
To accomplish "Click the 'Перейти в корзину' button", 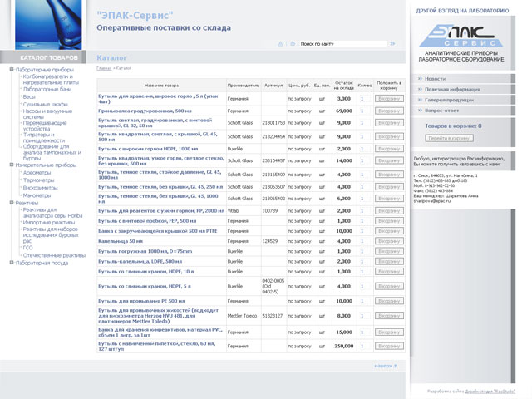I will click(x=449, y=138).
